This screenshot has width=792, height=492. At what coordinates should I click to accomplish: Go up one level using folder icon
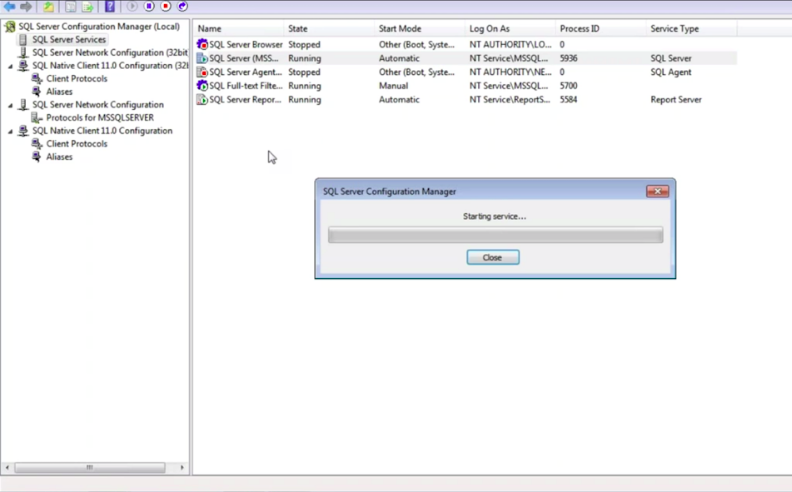click(48, 7)
